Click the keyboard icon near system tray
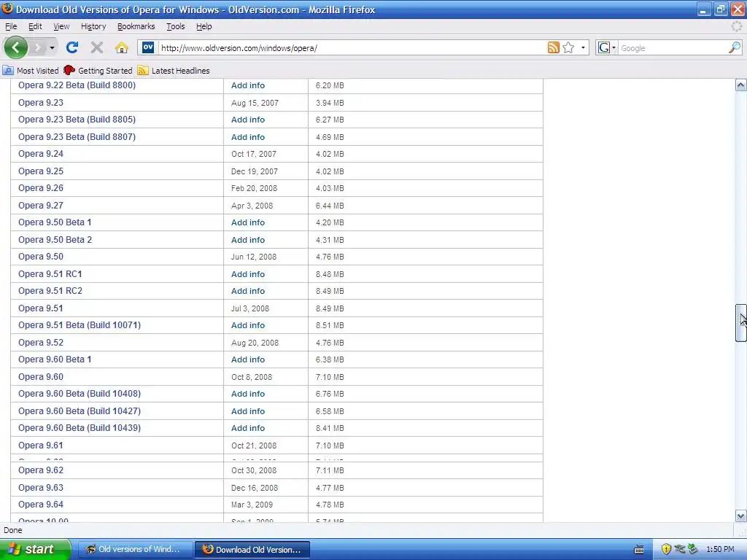Image resolution: width=747 pixels, height=560 pixels. point(639,550)
